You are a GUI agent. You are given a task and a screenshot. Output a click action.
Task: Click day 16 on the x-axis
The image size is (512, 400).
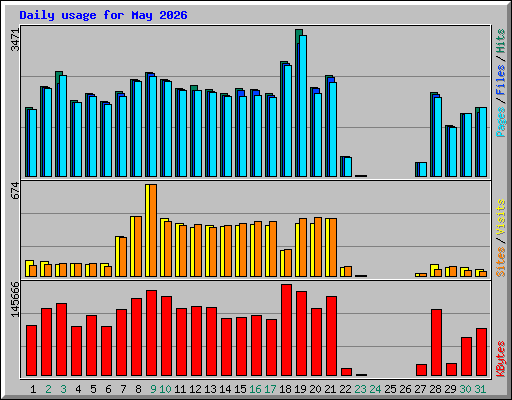(x=255, y=389)
